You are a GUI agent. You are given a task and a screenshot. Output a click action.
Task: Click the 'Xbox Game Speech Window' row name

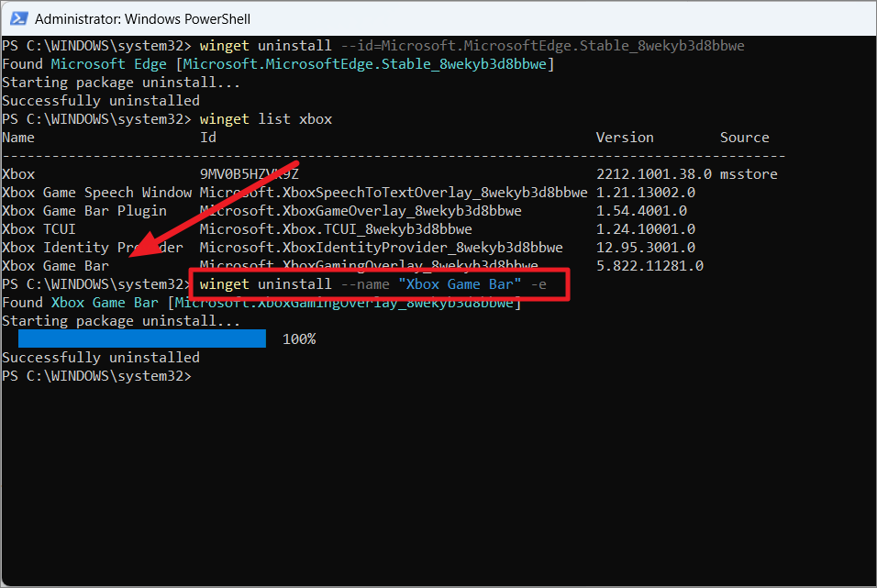pos(96,193)
